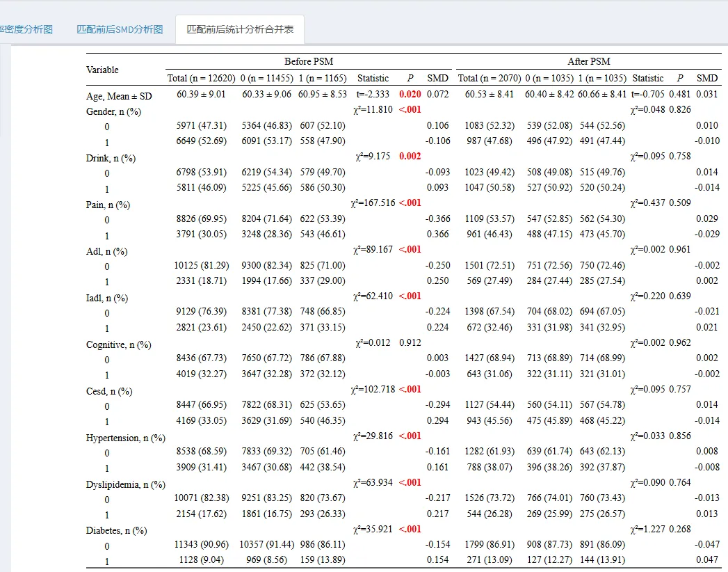Viewport: 728px width, 572px height.
Task: Click the cell 1083 (52.32)
Action: [490, 125]
